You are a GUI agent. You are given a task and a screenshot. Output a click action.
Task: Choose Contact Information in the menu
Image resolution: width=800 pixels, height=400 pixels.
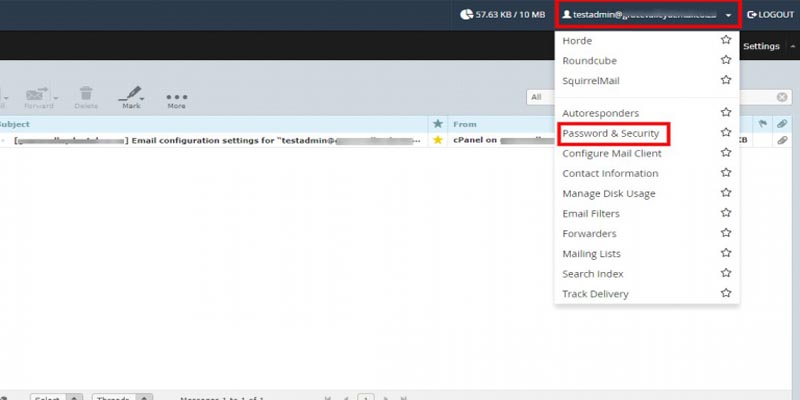[610, 173]
